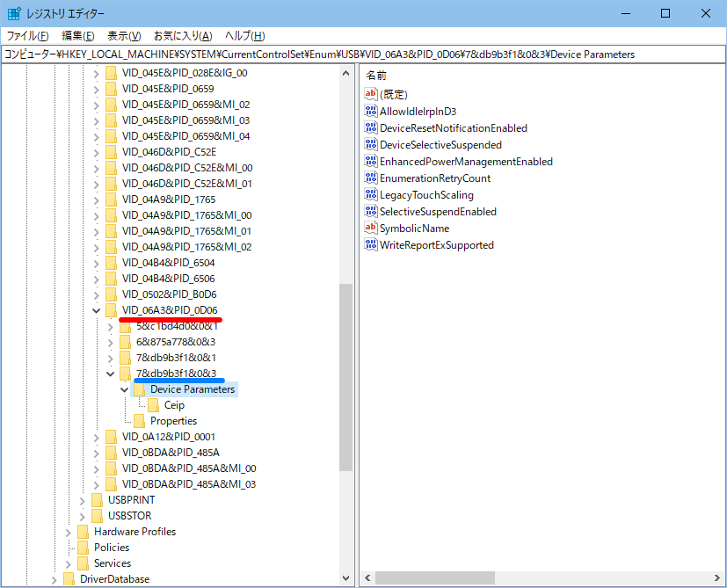Select the VID_04B4&PID_6504 key
The height and width of the screenshot is (588, 727).
(168, 263)
